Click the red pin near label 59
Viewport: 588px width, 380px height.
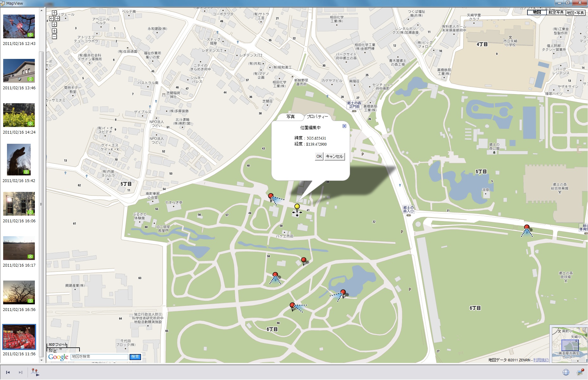[x=275, y=275]
